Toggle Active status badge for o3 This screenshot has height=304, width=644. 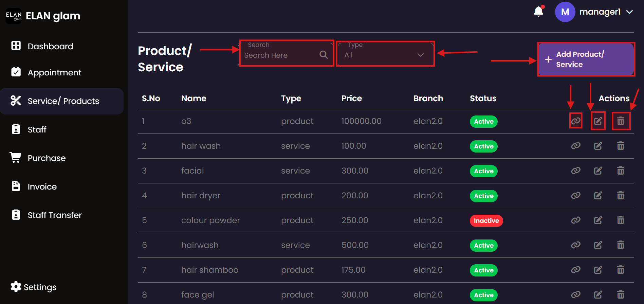(483, 122)
